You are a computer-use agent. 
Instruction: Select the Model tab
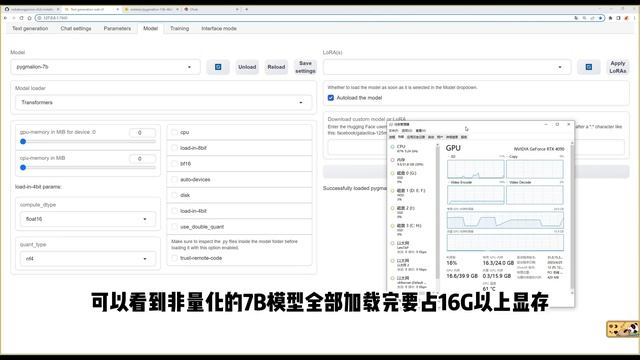pyautogui.click(x=150, y=29)
